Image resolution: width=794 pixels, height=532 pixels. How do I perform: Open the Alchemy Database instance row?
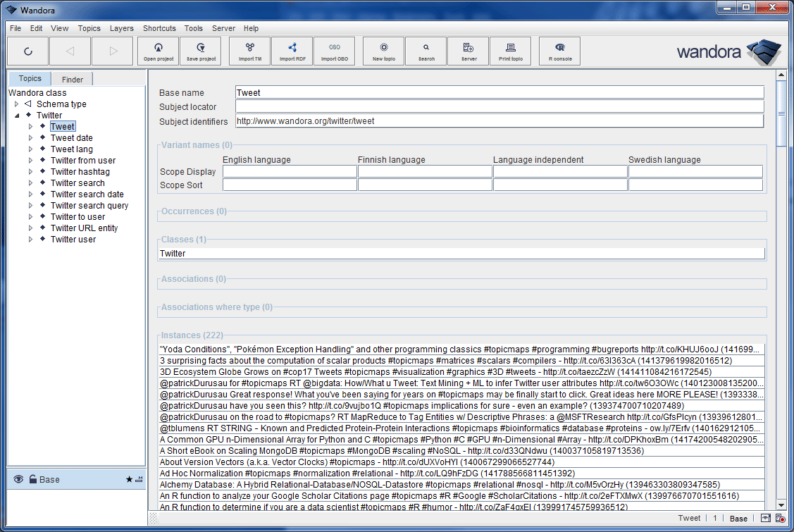[461, 485]
